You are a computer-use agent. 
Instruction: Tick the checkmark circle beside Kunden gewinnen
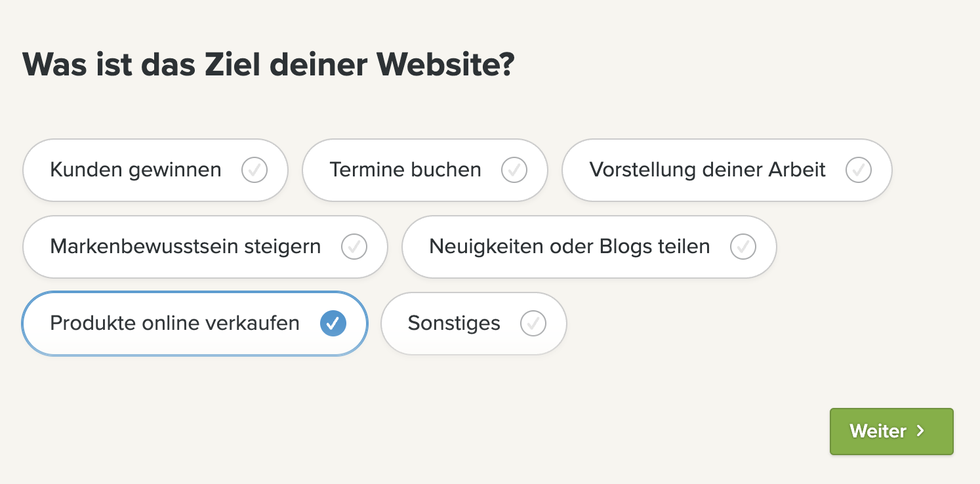pyautogui.click(x=255, y=170)
